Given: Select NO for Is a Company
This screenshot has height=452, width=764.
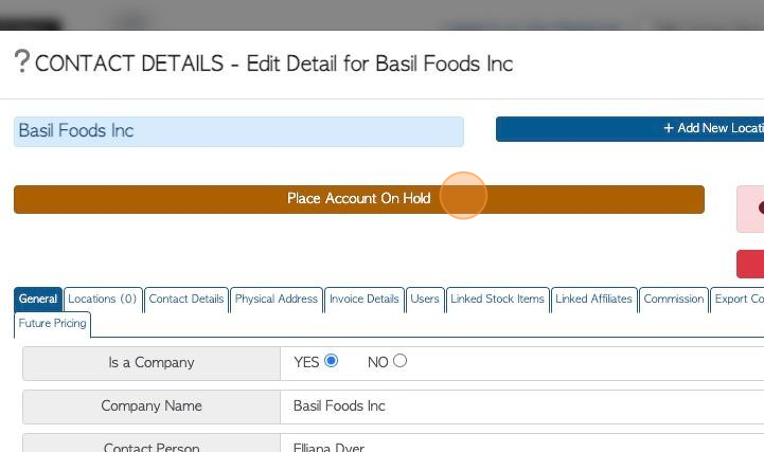Looking at the screenshot, I should tap(400, 361).
